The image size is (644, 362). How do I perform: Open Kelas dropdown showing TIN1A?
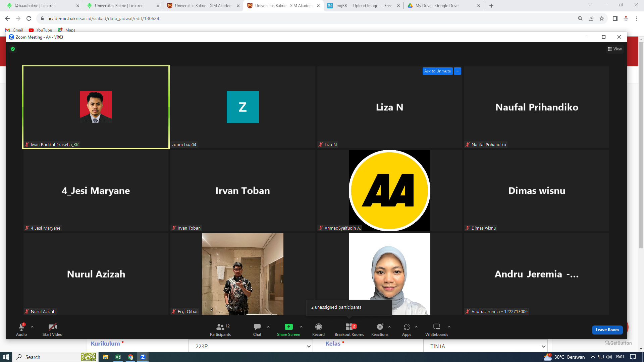pyautogui.click(x=485, y=346)
